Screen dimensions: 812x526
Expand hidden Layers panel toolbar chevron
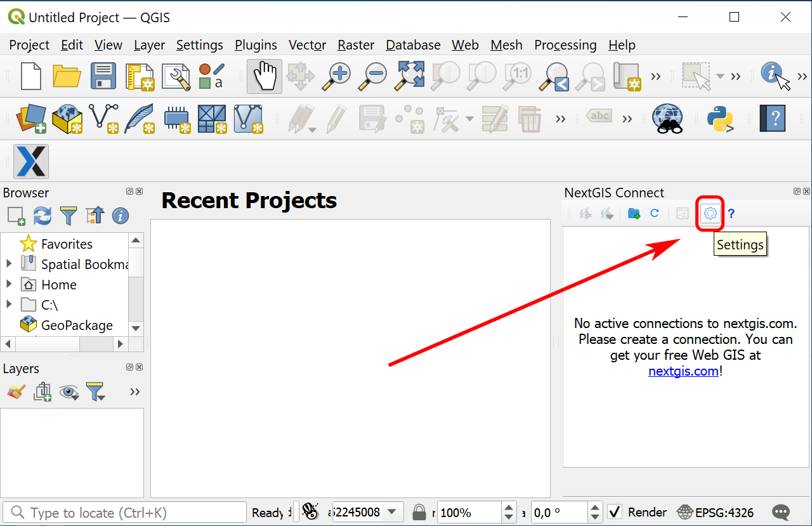pos(134,391)
